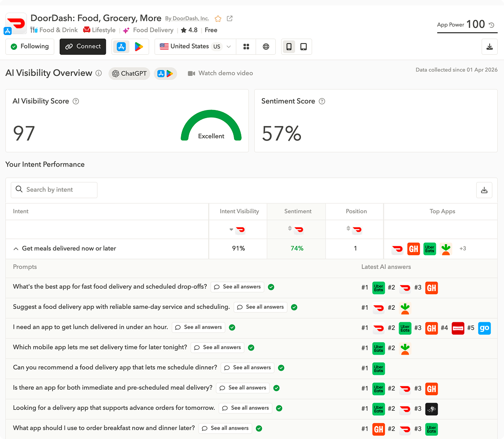Switch to iPad device view
504x439 pixels.
tap(304, 47)
